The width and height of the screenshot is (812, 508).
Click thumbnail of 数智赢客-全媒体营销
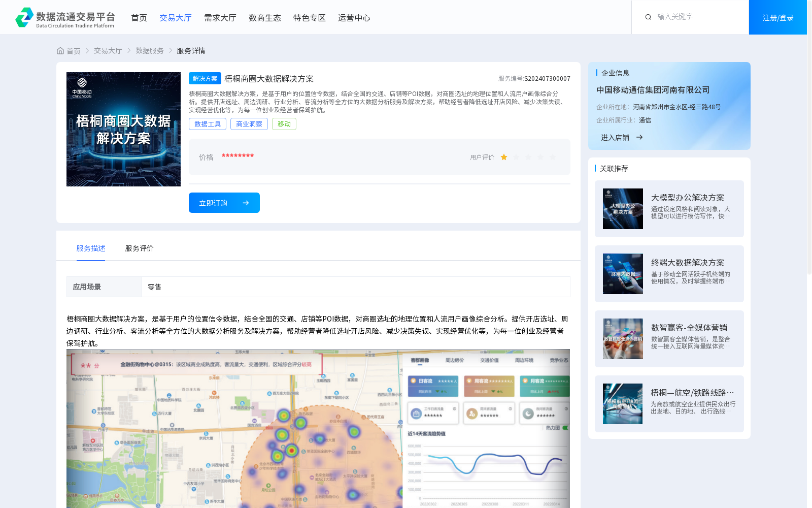[x=623, y=339]
